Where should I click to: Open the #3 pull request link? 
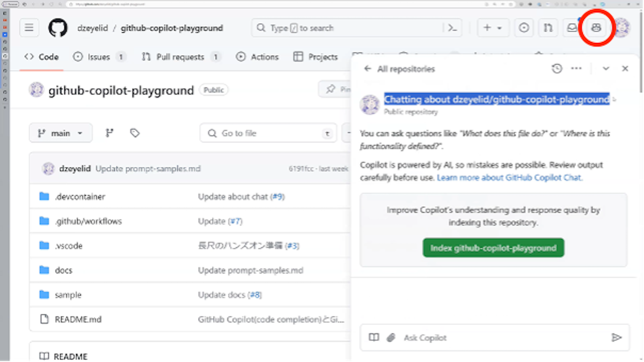(x=292, y=246)
